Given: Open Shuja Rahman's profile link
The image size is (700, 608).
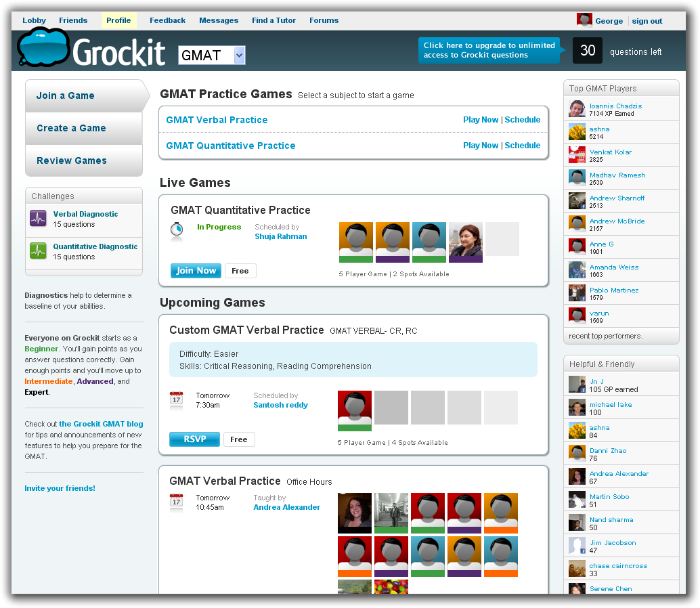Looking at the screenshot, I should point(281,236).
